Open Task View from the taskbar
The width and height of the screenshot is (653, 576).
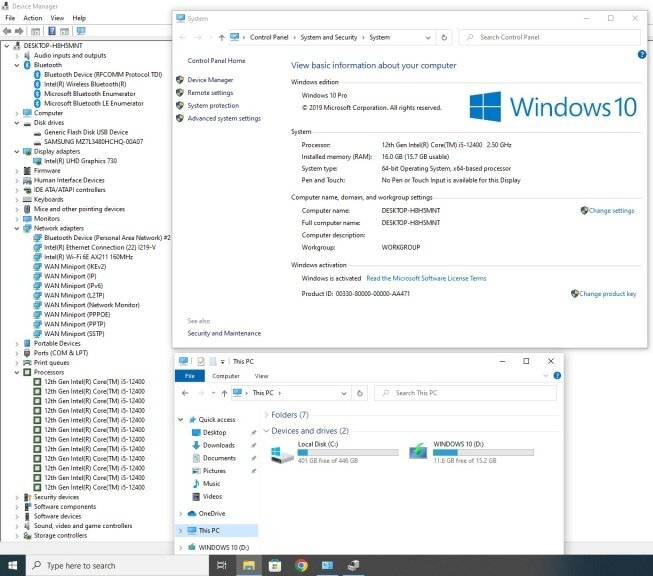point(222,565)
